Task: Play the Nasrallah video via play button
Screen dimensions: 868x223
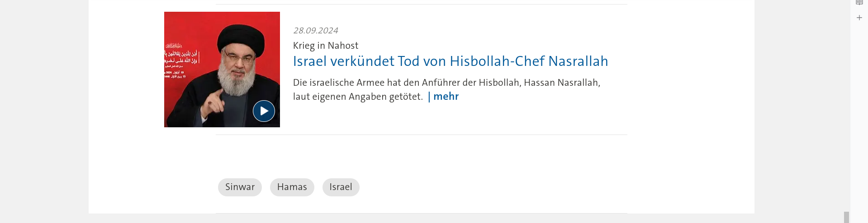Action: pos(264,111)
